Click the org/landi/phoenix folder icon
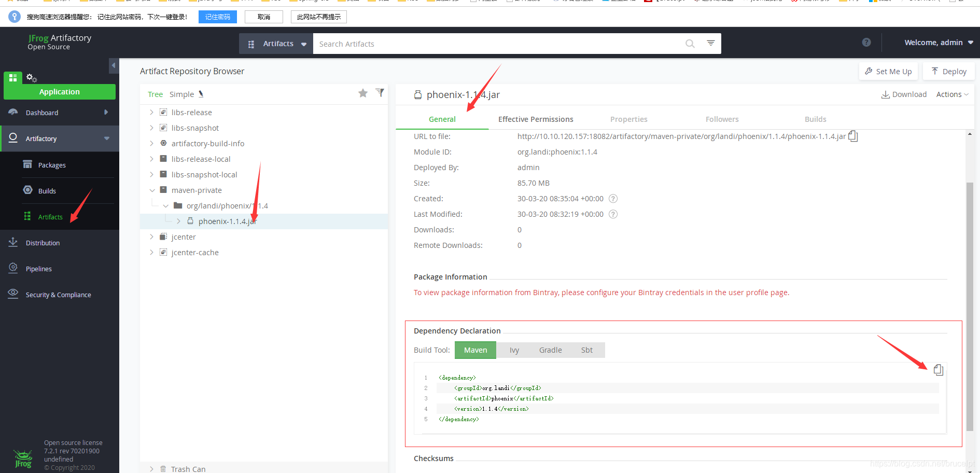Image resolution: width=980 pixels, height=473 pixels. tap(178, 205)
